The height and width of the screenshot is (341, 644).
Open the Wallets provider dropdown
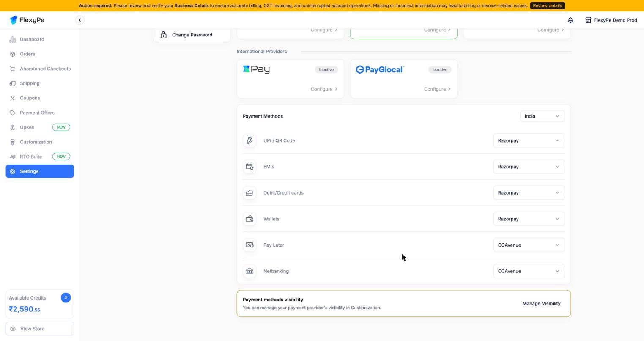click(529, 219)
